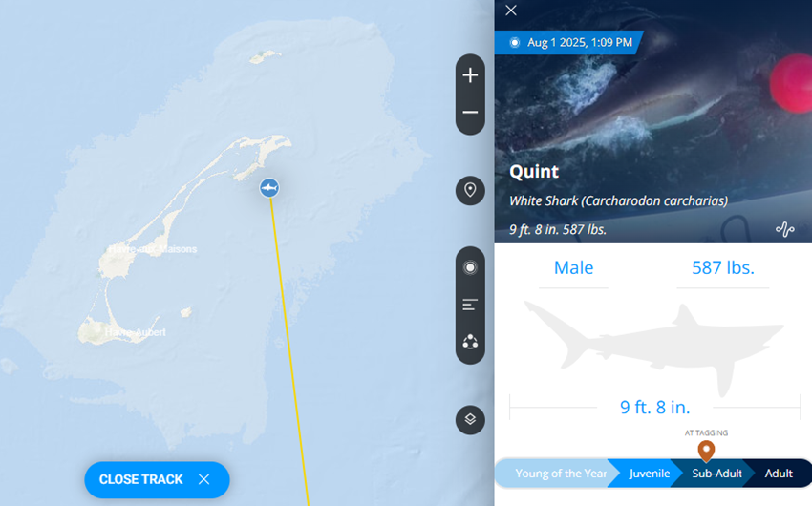Choose the Adult life stage segment
The image size is (812, 506).
pos(779,474)
